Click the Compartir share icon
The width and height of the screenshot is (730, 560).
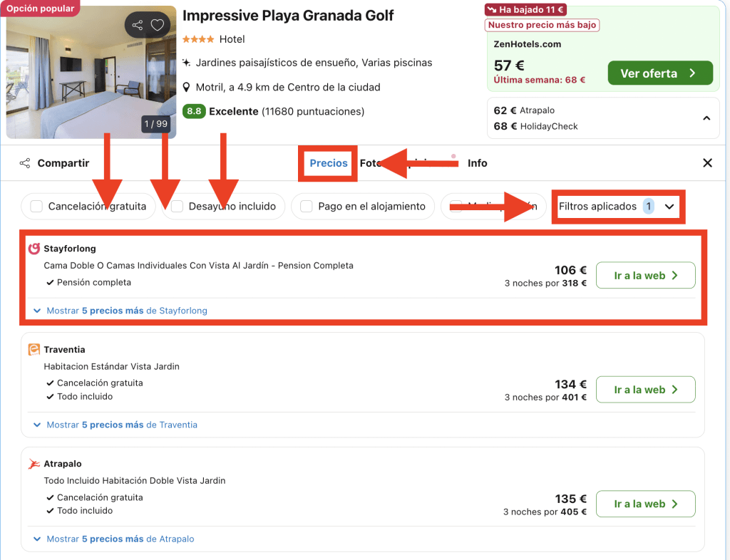[x=25, y=163]
